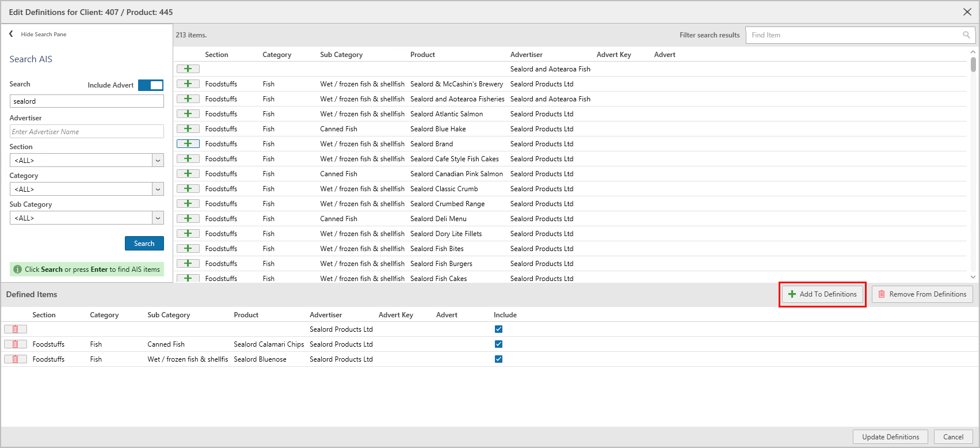
Task: Click Hide Search Pane link
Action: [x=44, y=35]
